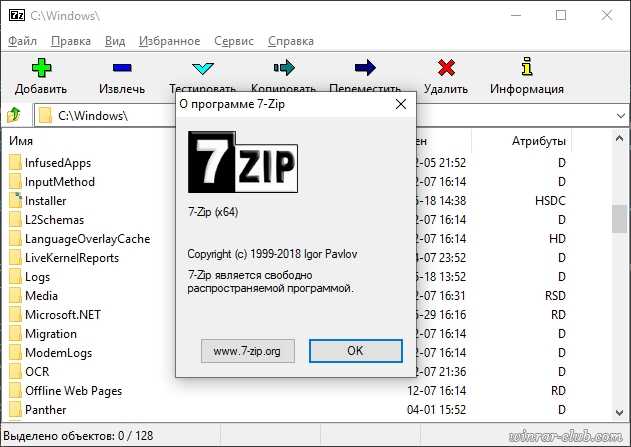631x447 pixels.
Task: Close the 7-Zip main window
Action: pos(607,15)
